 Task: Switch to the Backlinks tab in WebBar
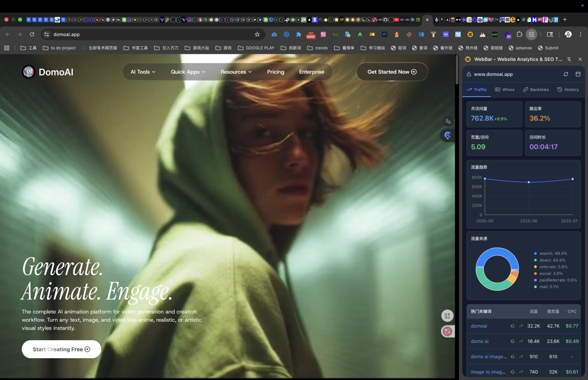point(536,90)
